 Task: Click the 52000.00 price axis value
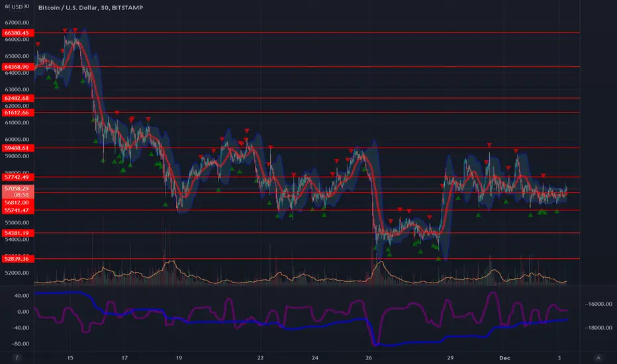tap(17, 273)
